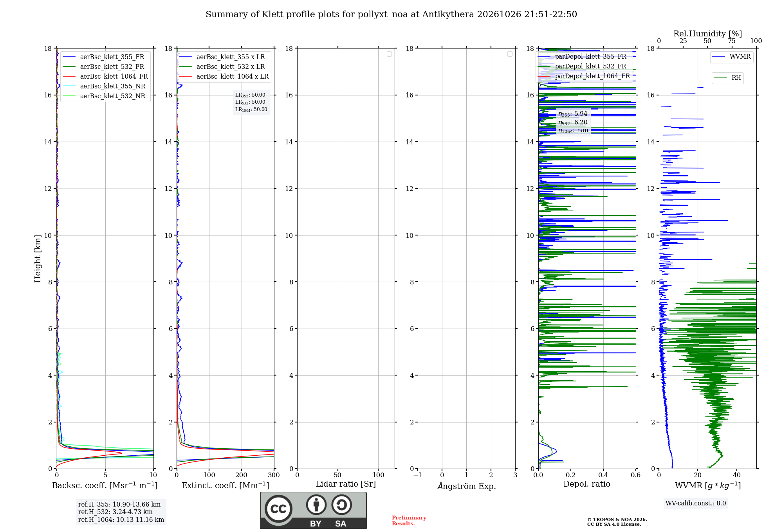Viewport: 783px width, 532px height.
Task: Click the LR1064: 50.00 annotation
Action: (x=251, y=110)
